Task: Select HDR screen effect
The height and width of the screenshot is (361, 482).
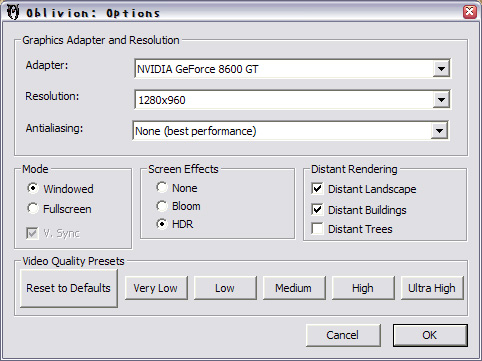Action: click(x=162, y=224)
